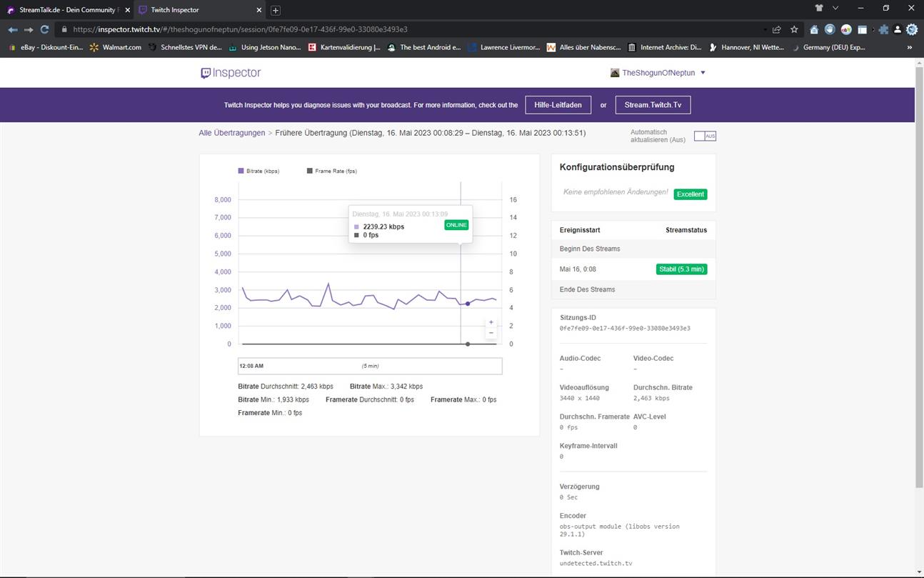Viewport: 924px width, 578px height.
Task: Open the eBay extension icon
Action: [846, 29]
